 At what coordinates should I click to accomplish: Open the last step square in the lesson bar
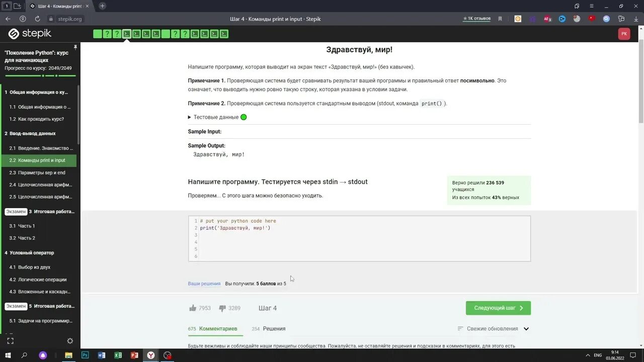click(224, 34)
